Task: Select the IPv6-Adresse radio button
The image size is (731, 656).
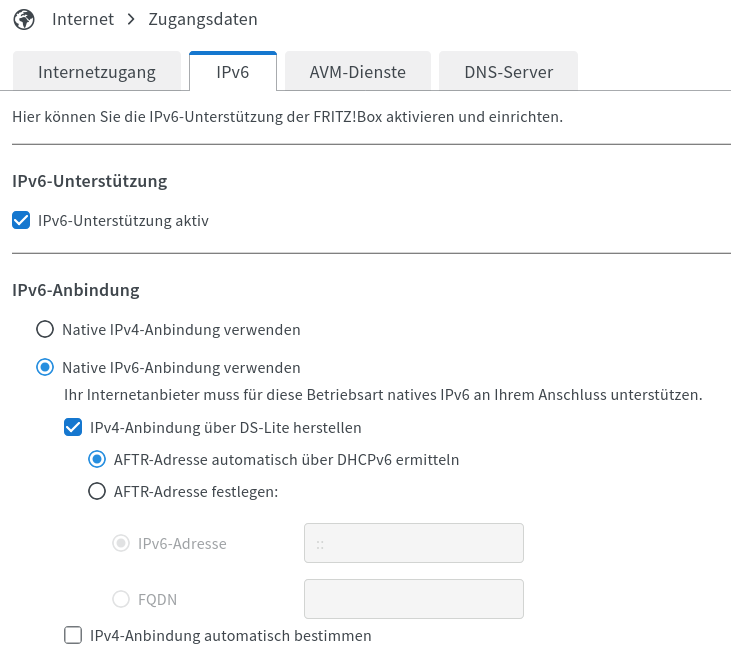Action: click(x=121, y=544)
